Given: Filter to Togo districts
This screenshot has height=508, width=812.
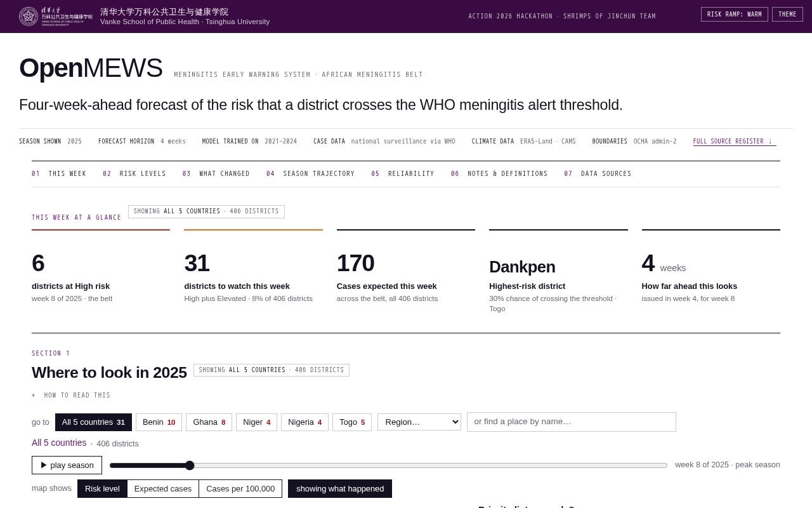Looking at the screenshot, I should pos(352,422).
